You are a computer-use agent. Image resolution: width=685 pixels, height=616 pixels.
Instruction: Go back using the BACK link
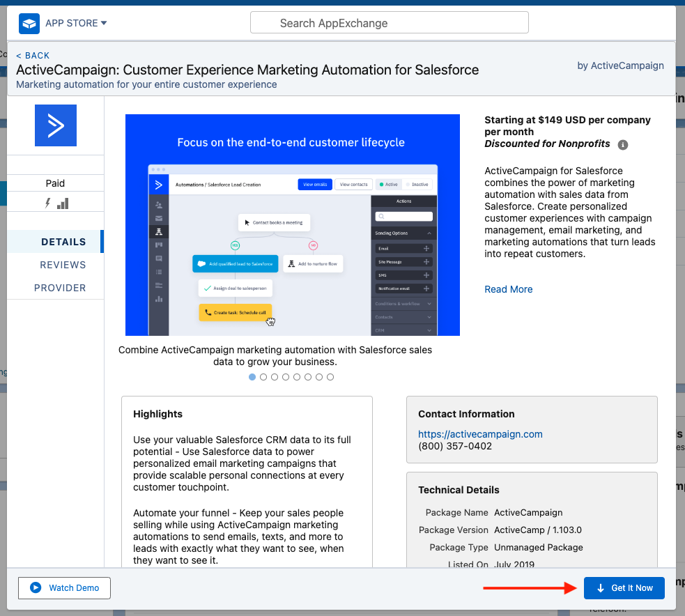[x=33, y=56]
